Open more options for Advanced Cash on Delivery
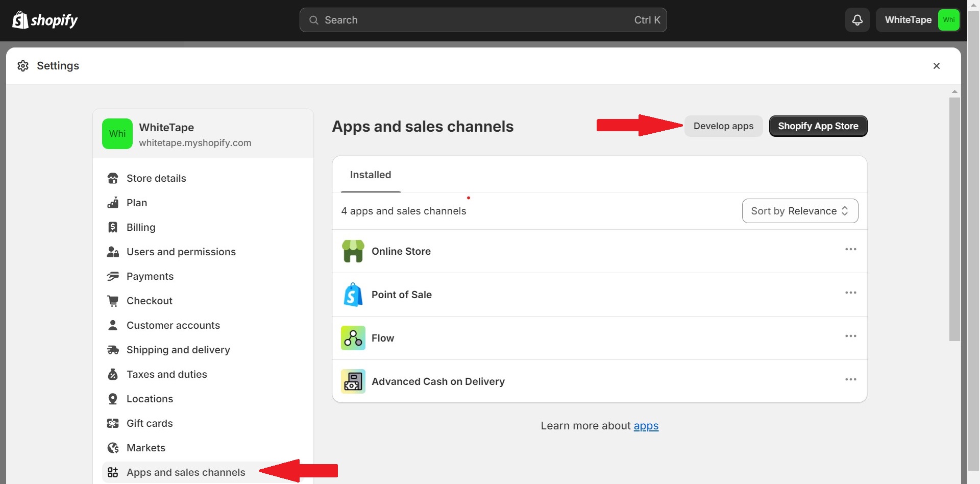The image size is (980, 484). (x=850, y=379)
